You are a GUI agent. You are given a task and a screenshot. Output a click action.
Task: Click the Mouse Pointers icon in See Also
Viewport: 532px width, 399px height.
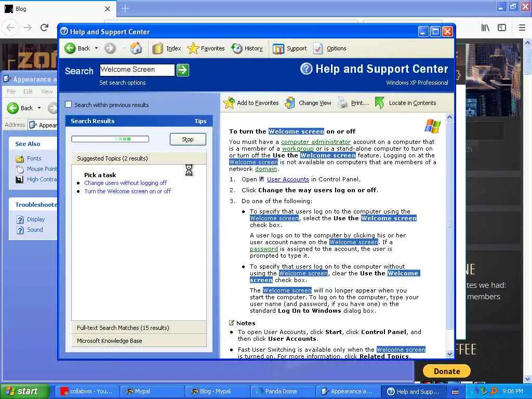pos(20,169)
